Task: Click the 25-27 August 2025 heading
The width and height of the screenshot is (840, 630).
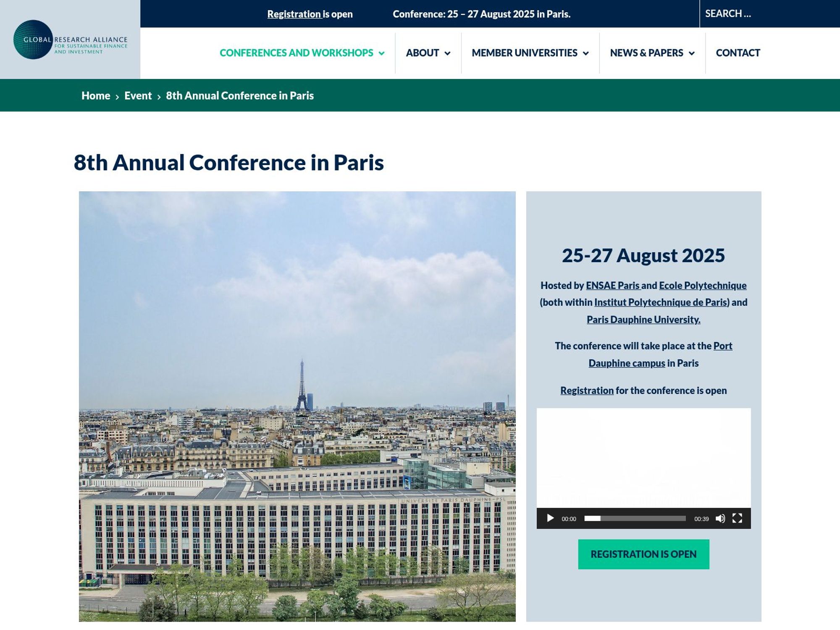Action: (643, 255)
